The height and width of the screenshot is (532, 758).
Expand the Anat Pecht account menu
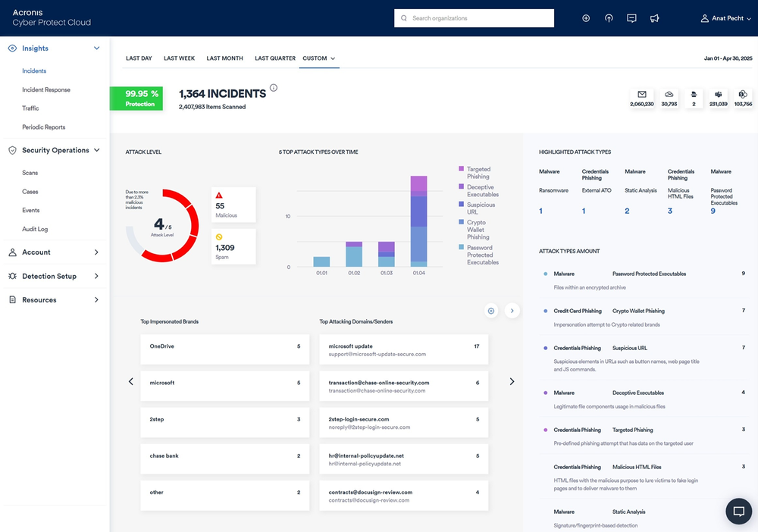point(725,17)
